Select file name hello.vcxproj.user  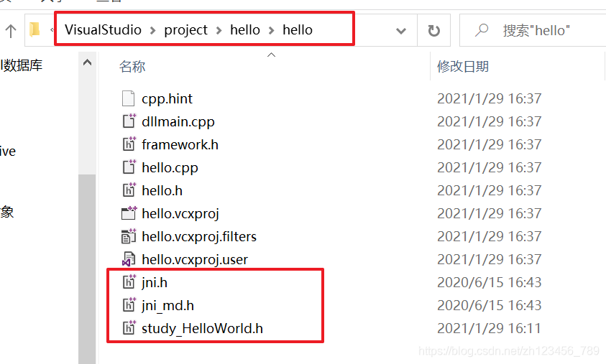(x=195, y=259)
